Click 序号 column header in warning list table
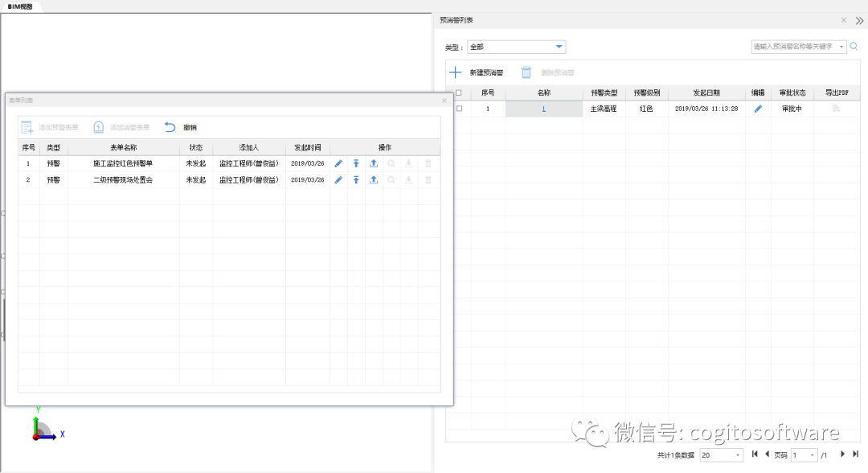868x473 pixels. point(488,93)
